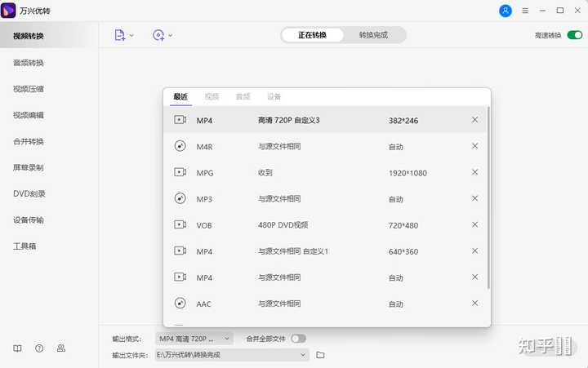Click video icon of the VOB row

click(x=180, y=224)
